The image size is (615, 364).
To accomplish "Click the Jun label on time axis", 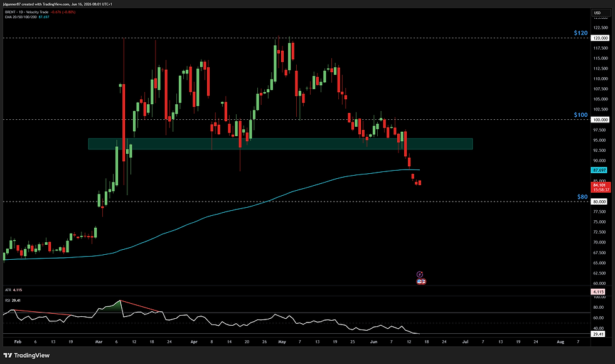I will (x=373, y=341).
